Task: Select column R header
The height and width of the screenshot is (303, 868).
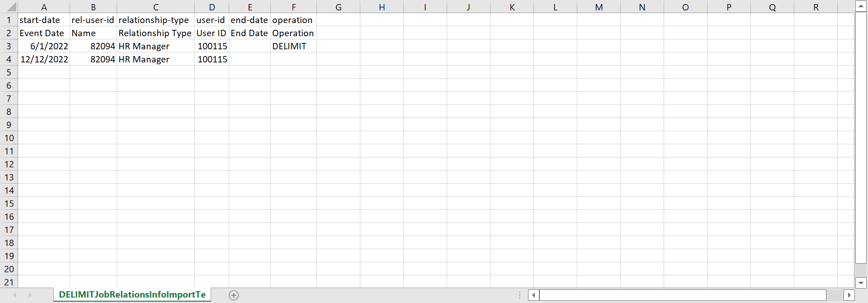Action: click(x=816, y=7)
